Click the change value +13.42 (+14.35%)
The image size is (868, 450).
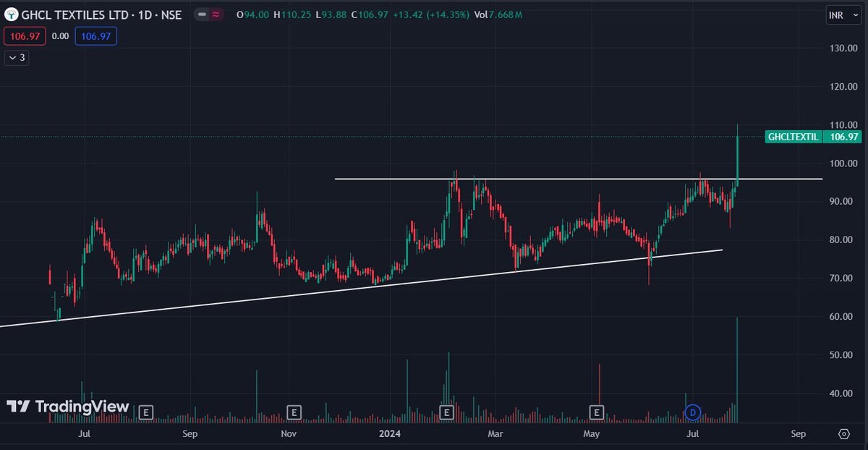(430, 14)
